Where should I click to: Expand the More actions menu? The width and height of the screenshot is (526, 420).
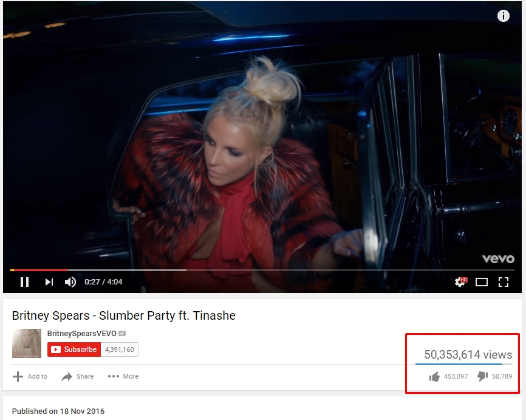pos(123,376)
